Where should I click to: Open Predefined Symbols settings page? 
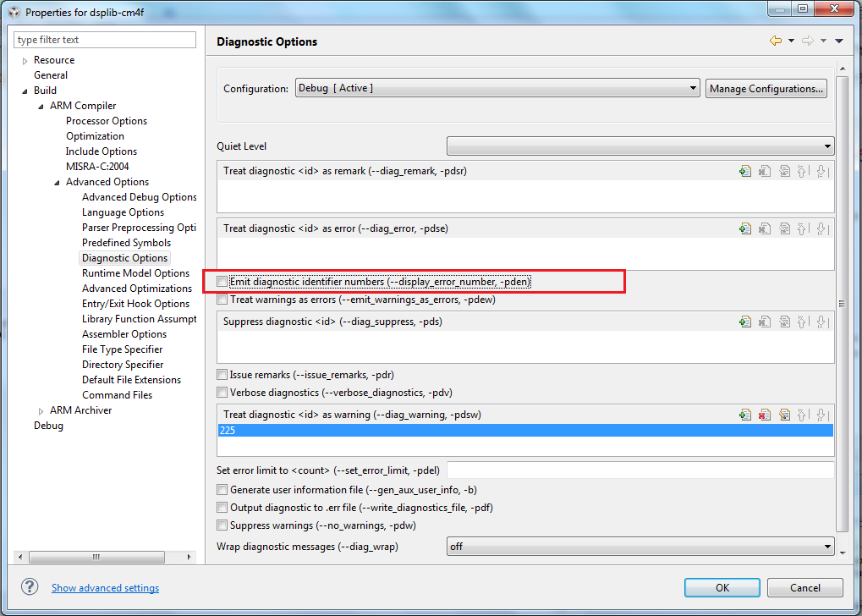pos(126,243)
